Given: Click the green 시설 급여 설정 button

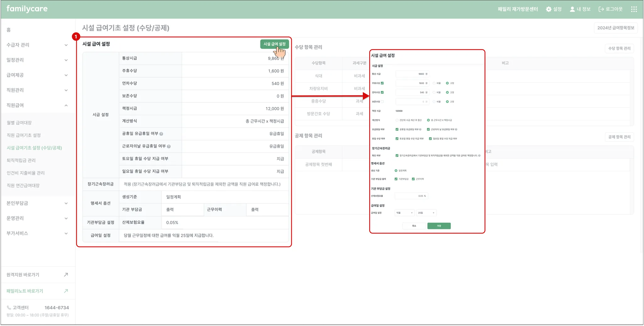Looking at the screenshot, I should (275, 44).
